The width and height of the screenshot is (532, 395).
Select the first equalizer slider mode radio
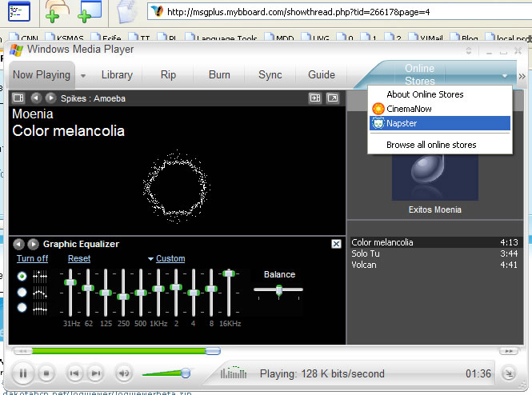point(22,276)
